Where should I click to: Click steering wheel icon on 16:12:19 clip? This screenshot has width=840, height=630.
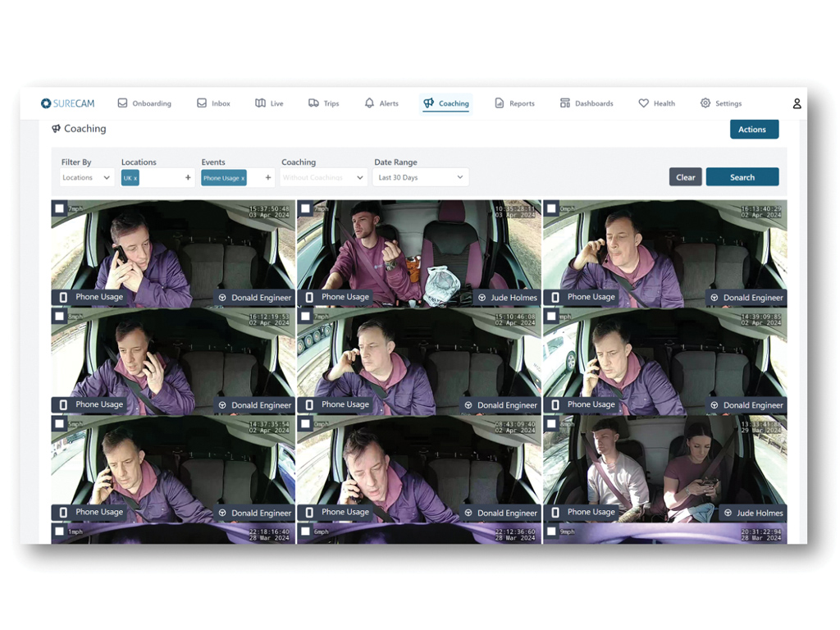(x=222, y=405)
